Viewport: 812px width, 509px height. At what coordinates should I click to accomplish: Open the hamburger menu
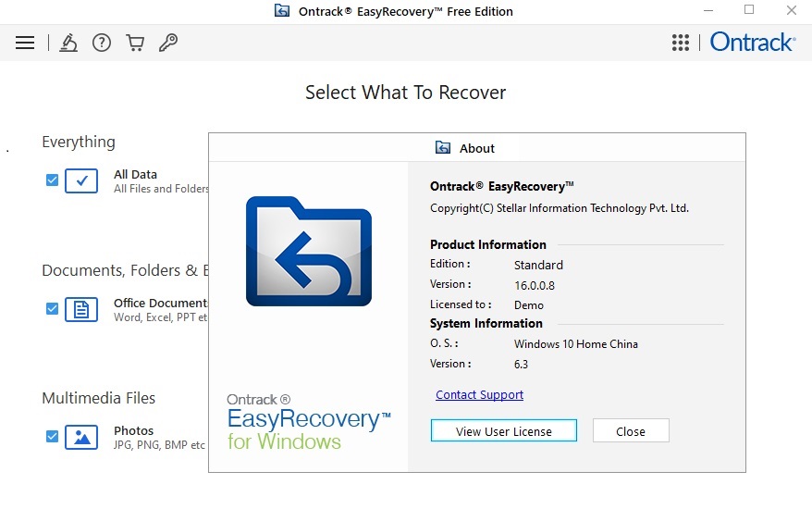point(25,43)
